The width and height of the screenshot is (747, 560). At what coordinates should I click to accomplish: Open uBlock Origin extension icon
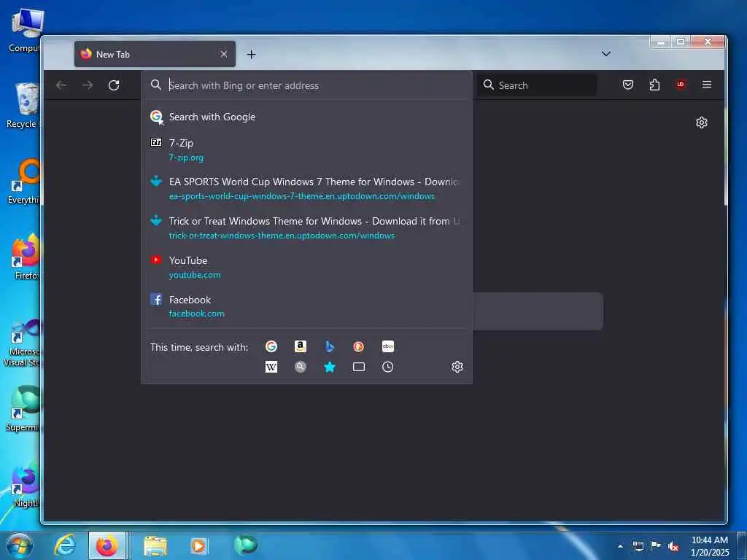click(x=681, y=85)
